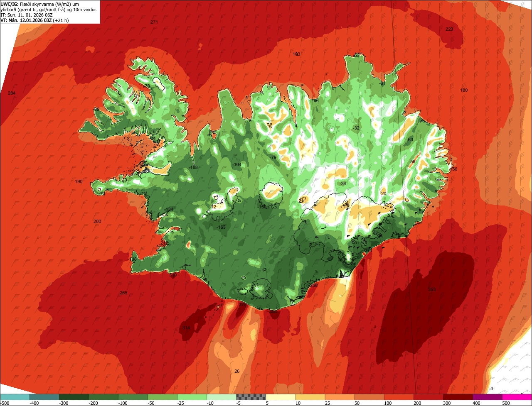
Task: Click the '265' value on the map
Action: coord(123,293)
